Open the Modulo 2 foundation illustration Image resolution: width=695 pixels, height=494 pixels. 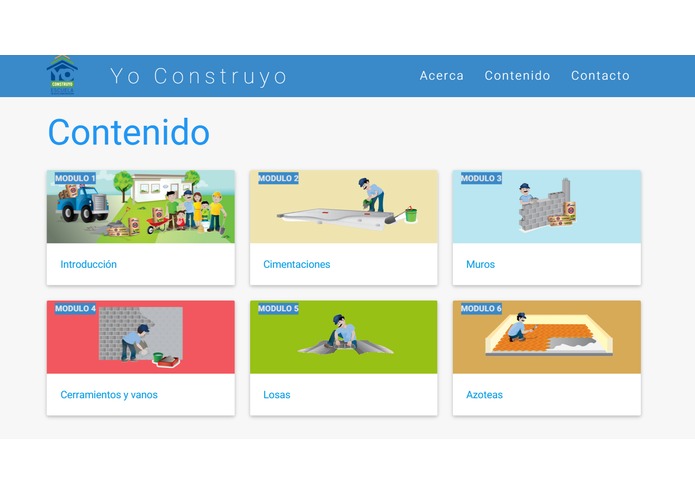tap(344, 206)
